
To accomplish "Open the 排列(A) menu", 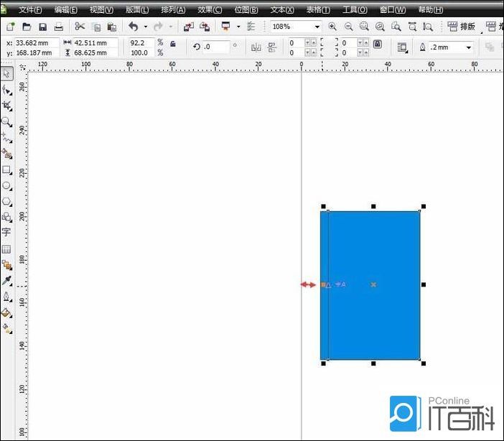I will 173,10.
